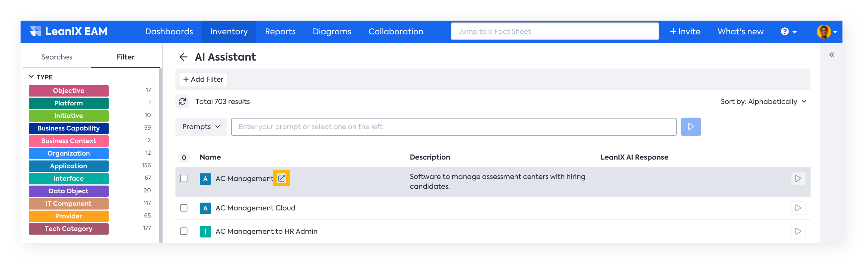The image size is (868, 268).
Task: Filter by Business Context type
Action: pyautogui.click(x=68, y=141)
